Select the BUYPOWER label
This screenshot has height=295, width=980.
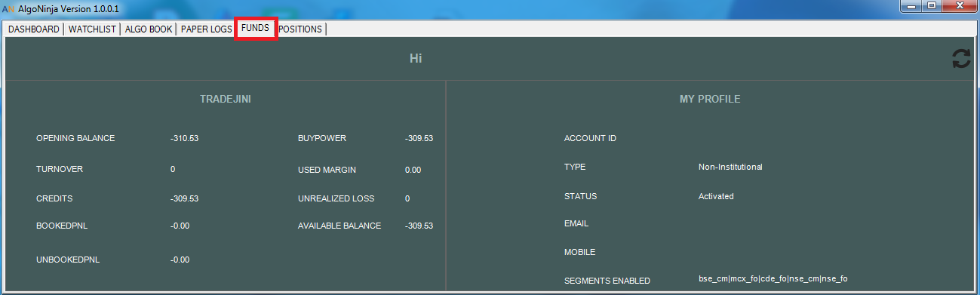(x=322, y=139)
